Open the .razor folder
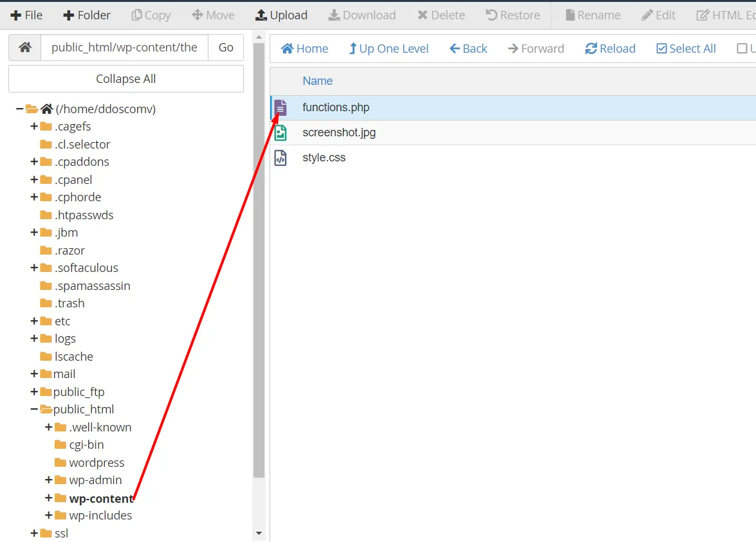This screenshot has height=542, width=756. (70, 251)
